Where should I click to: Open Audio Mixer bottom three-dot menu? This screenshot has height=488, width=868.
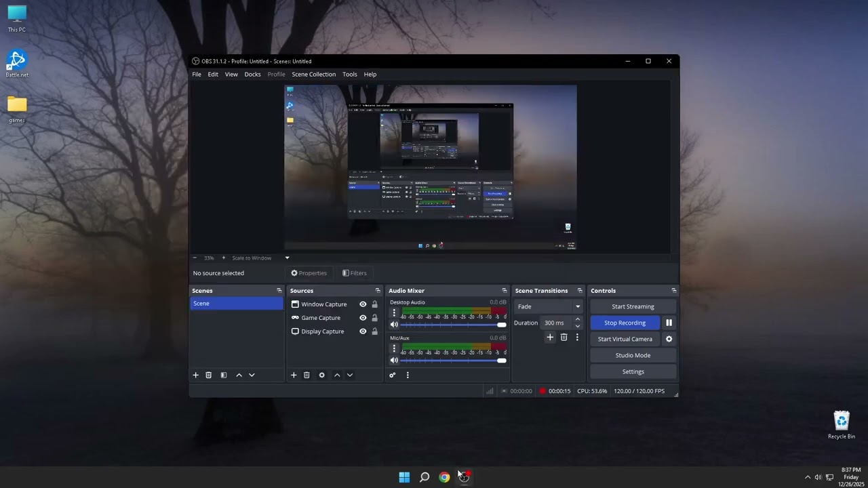coord(408,375)
